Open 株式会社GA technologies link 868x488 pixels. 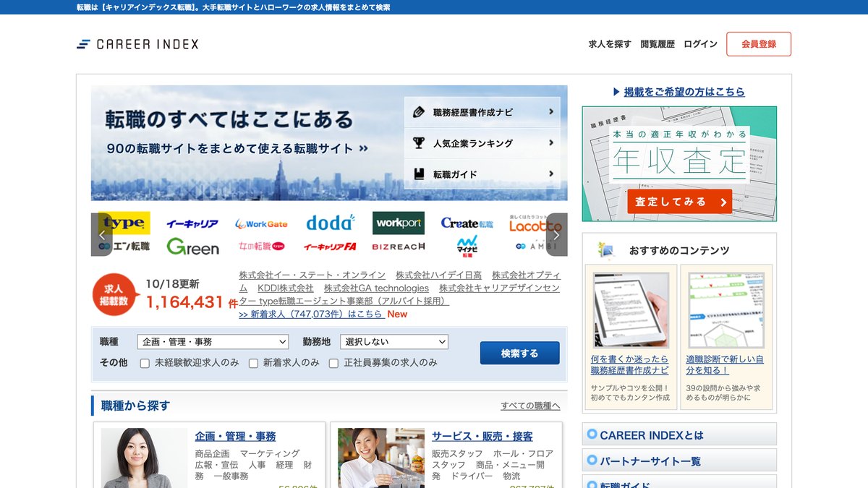point(376,288)
